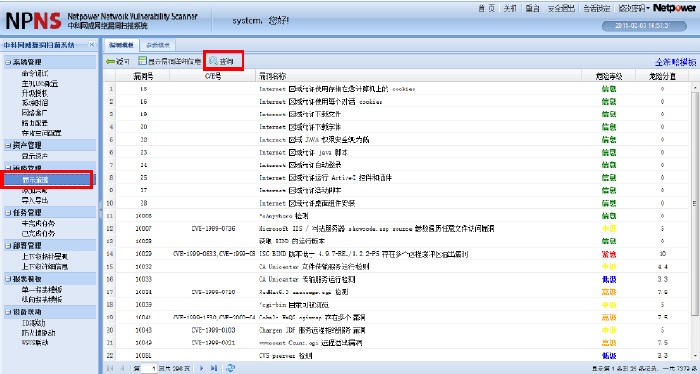700x374 pixels.
Task: Click the date-time display in header
Action: click(x=644, y=25)
